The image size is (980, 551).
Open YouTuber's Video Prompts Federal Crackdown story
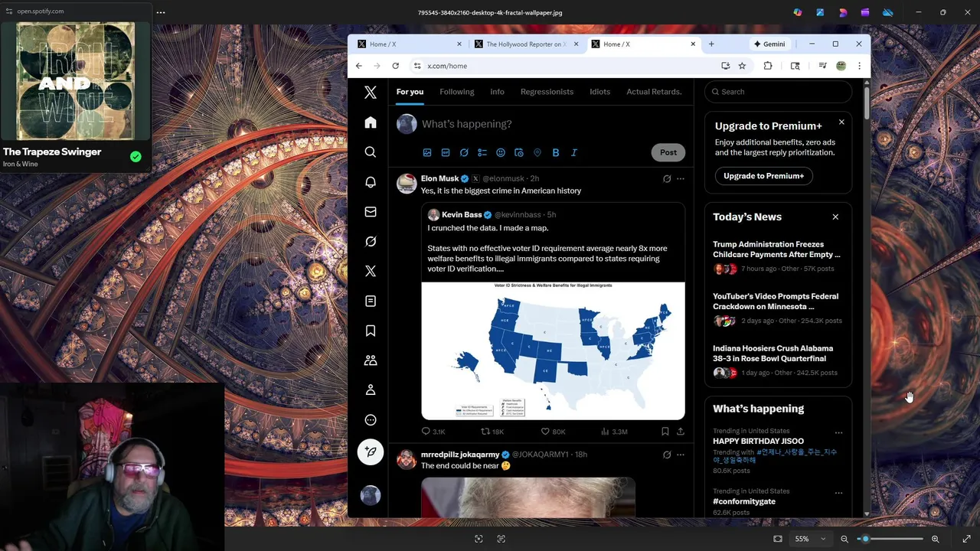pos(776,302)
